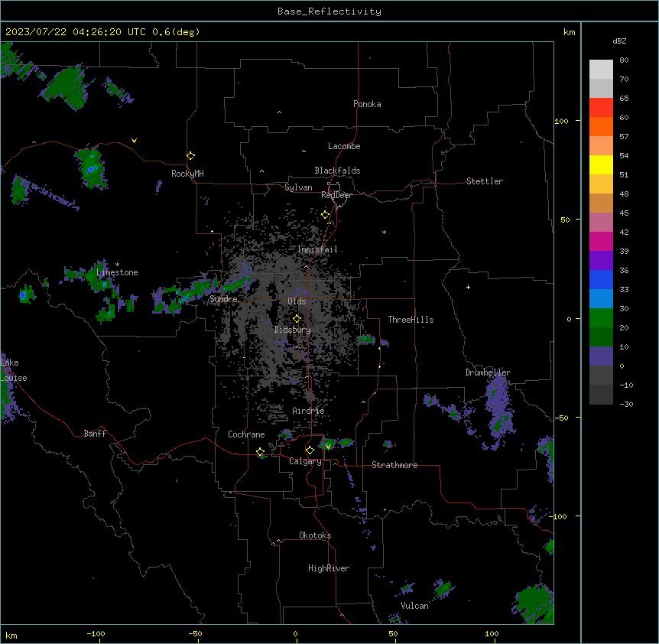Select the Innisfail label
Viewport: 659px width, 644px height.
pyautogui.click(x=317, y=249)
